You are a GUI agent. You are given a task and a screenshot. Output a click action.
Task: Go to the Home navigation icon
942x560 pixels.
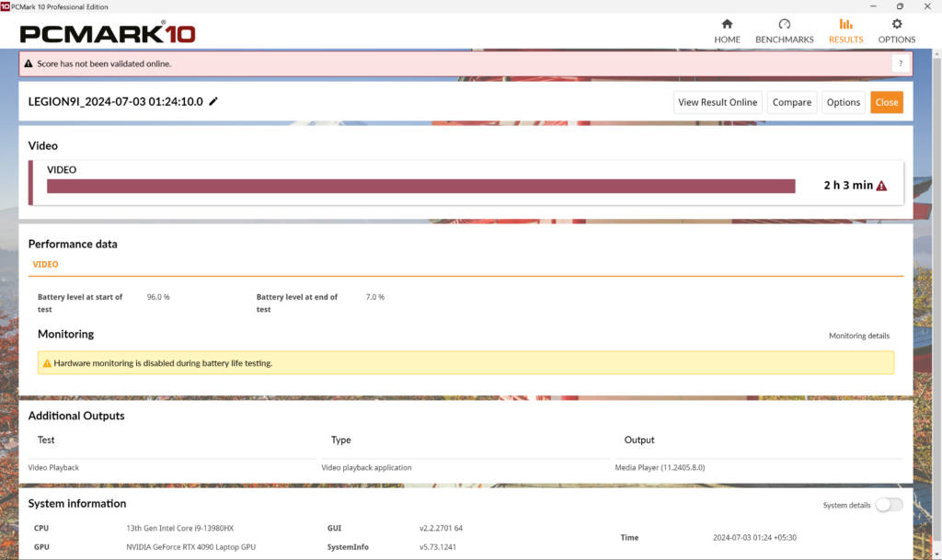tap(727, 25)
